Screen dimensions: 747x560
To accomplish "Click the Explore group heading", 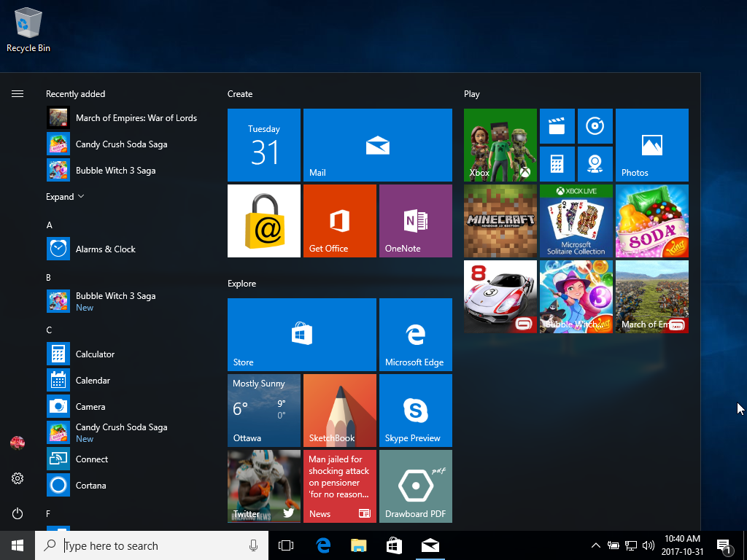I will pos(242,284).
